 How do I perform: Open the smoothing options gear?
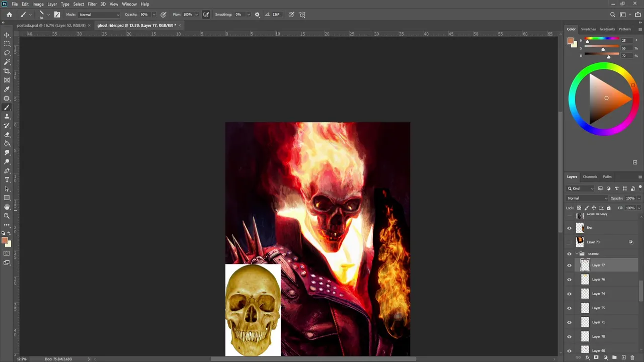click(257, 15)
